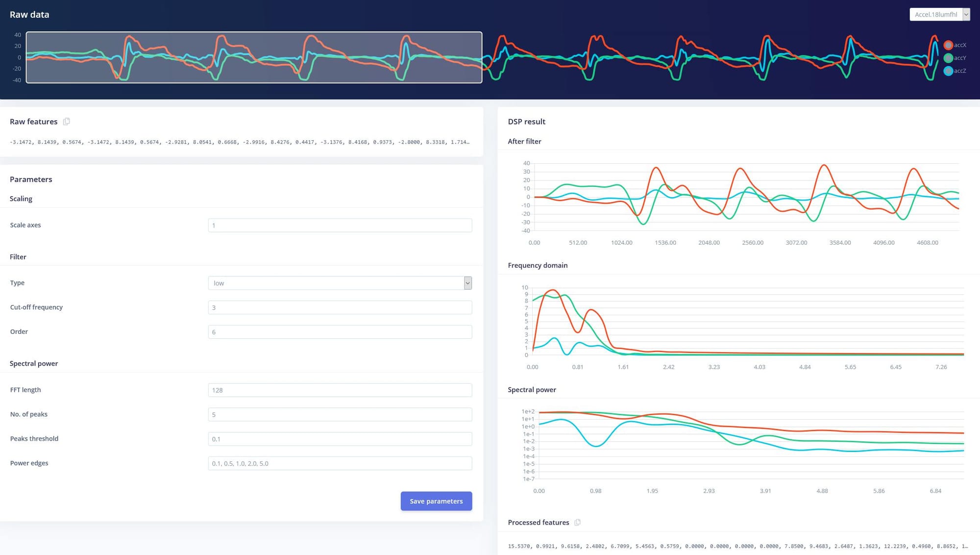The height and width of the screenshot is (555, 980).
Task: Click the highlighted raw data window selection
Action: pos(254,57)
